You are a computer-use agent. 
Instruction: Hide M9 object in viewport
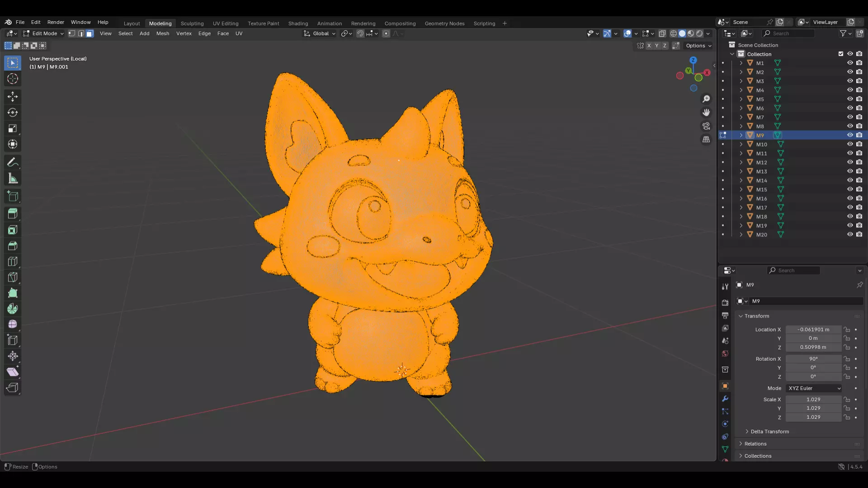(850, 135)
